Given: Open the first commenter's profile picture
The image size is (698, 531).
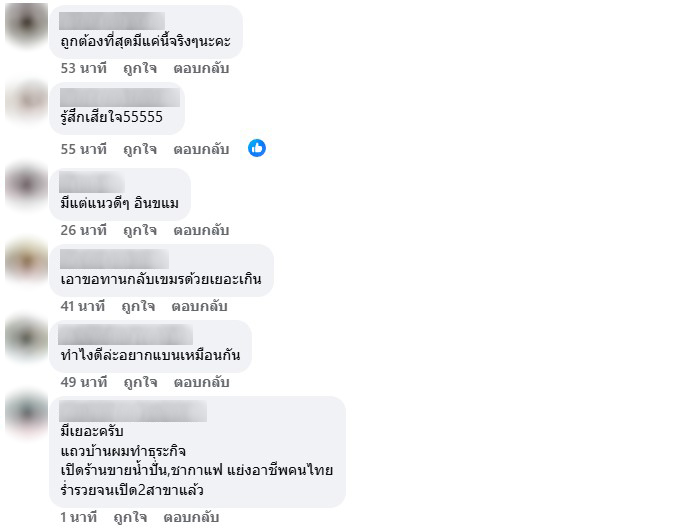Looking at the screenshot, I should (26, 24).
